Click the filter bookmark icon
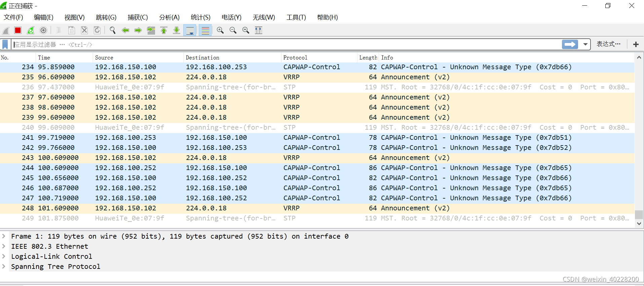The image size is (644, 286). point(5,44)
